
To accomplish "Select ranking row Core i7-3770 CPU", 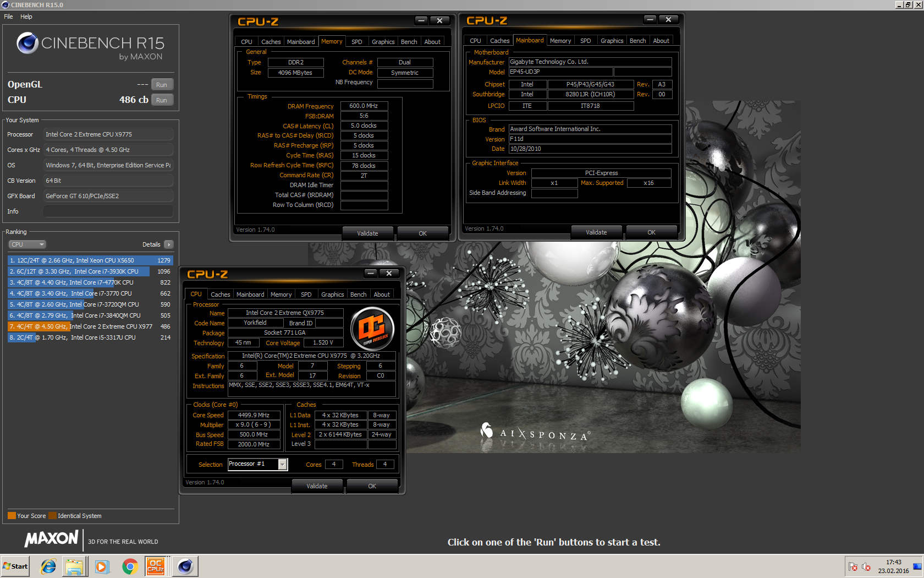I will [90, 293].
